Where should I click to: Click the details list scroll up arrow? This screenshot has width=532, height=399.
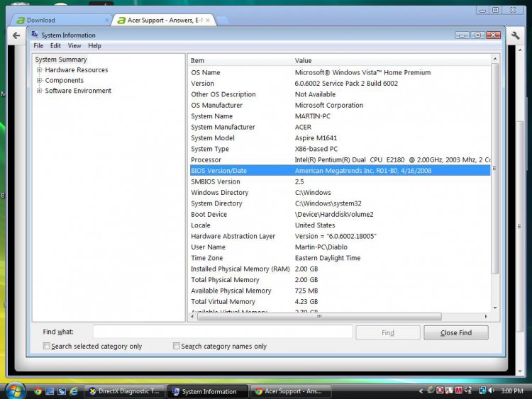coord(495,59)
